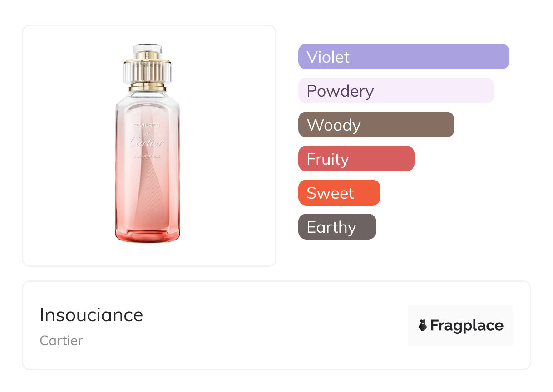Click the Fragplace wordmark text
Image resolution: width=553 pixels, height=392 pixels.
tap(467, 325)
